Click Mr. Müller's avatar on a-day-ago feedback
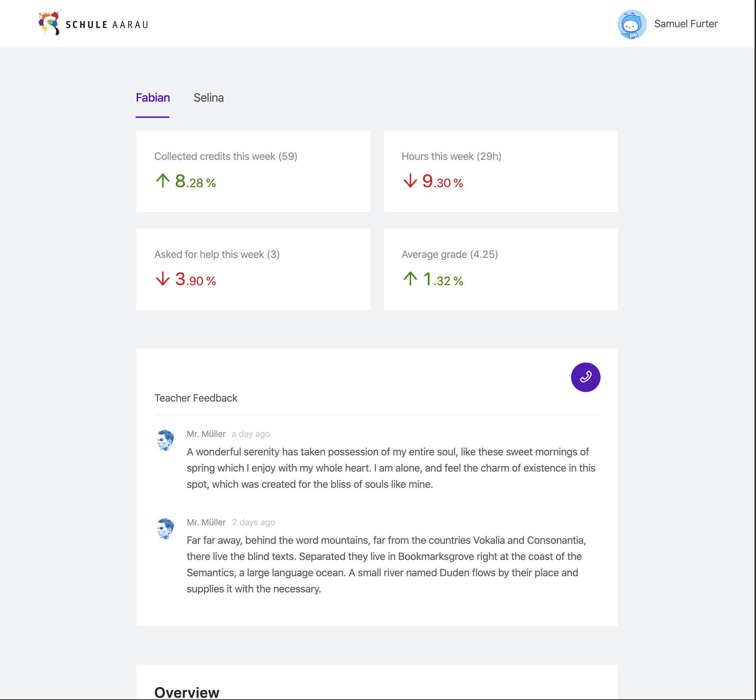Screen dimensions: 756x700 click(165, 440)
